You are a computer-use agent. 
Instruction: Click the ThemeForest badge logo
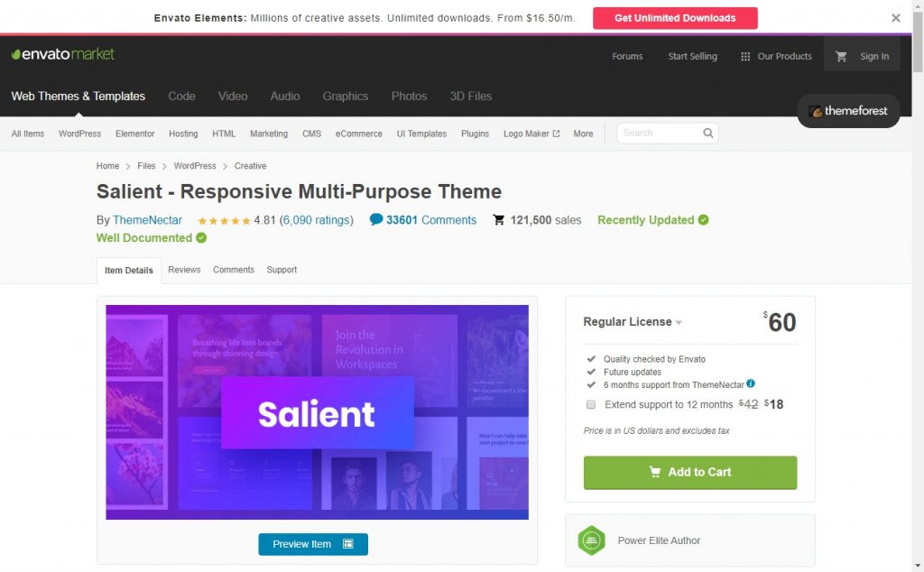coord(848,111)
